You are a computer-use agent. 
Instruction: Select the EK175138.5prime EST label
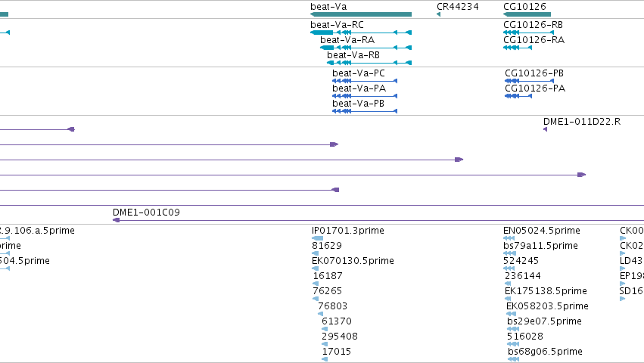tap(546, 291)
